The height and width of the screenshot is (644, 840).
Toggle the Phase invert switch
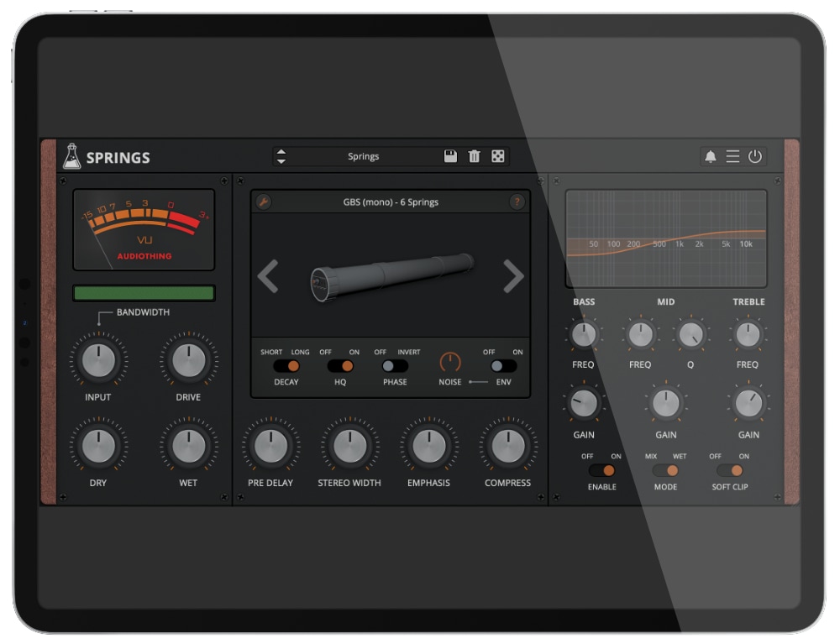[x=395, y=366]
